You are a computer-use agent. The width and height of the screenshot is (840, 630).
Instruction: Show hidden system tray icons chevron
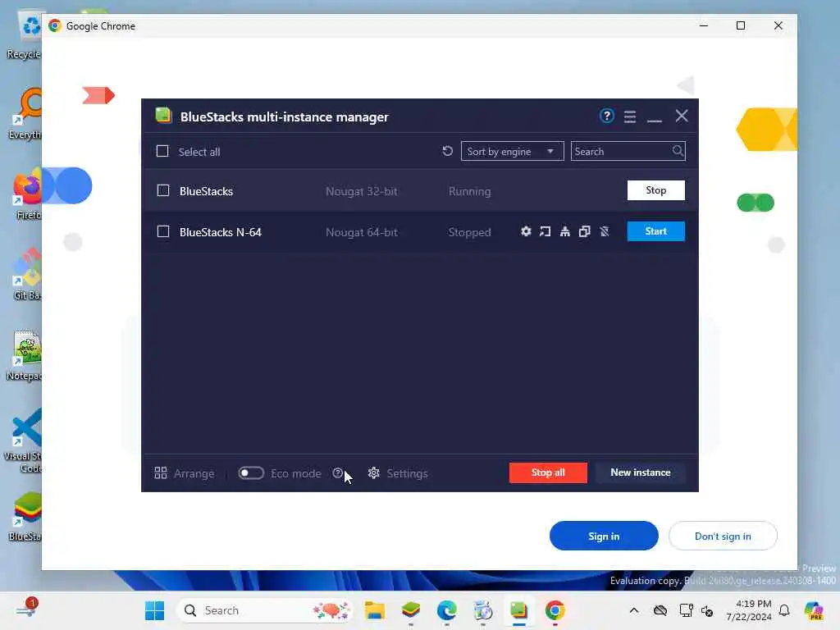click(x=634, y=610)
